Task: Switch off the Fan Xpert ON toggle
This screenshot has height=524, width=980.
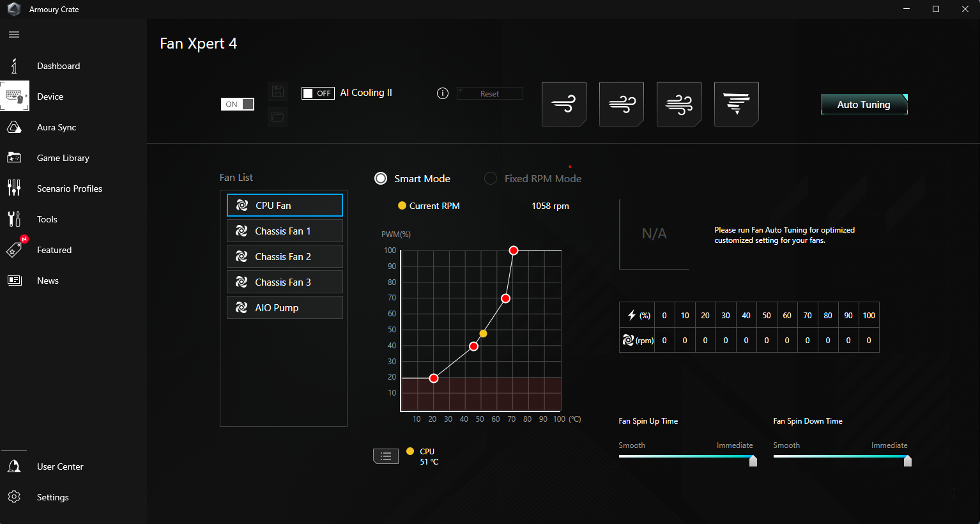Action: pos(238,104)
